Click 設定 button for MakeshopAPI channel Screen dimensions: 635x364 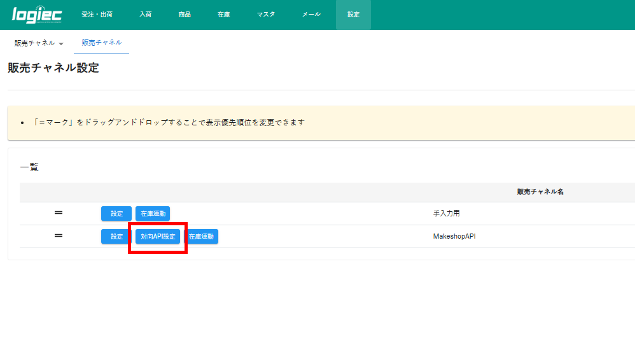tap(116, 237)
